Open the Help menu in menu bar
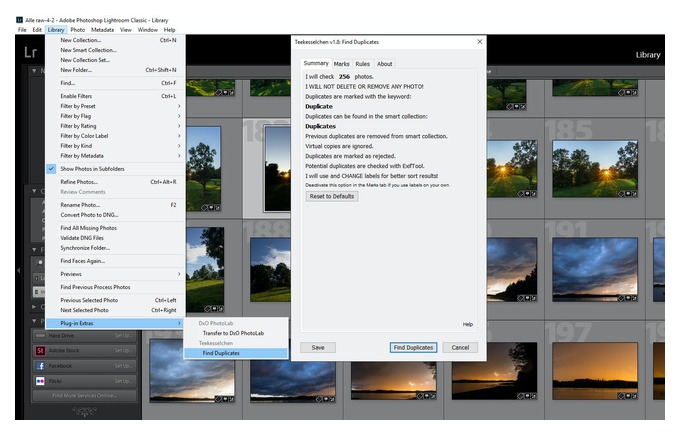The width and height of the screenshot is (680, 435). pyautogui.click(x=170, y=30)
